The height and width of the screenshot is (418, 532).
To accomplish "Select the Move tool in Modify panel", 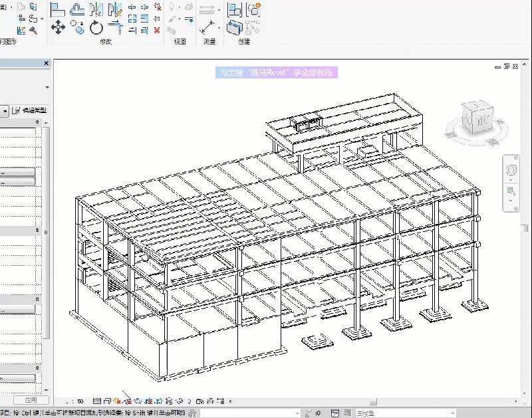I will (57, 28).
